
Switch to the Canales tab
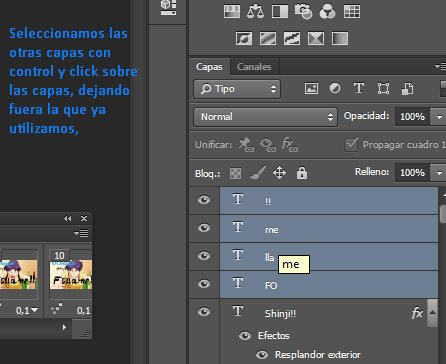click(x=254, y=67)
